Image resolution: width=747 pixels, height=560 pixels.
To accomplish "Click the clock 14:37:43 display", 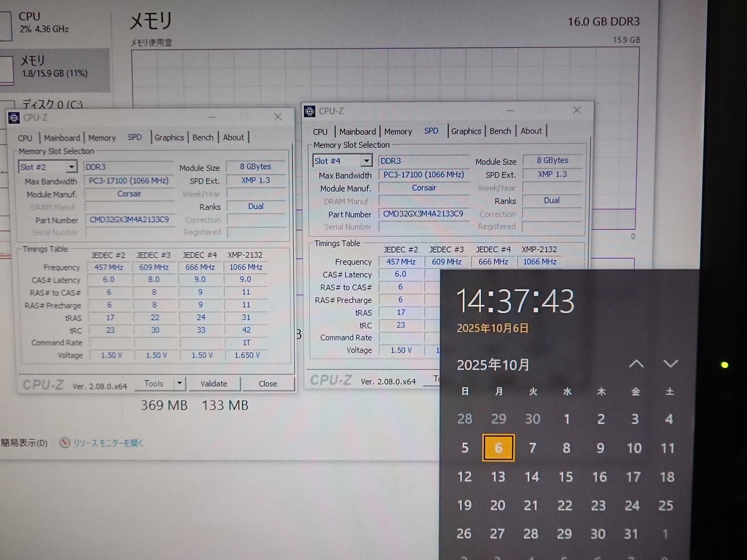I will (515, 301).
